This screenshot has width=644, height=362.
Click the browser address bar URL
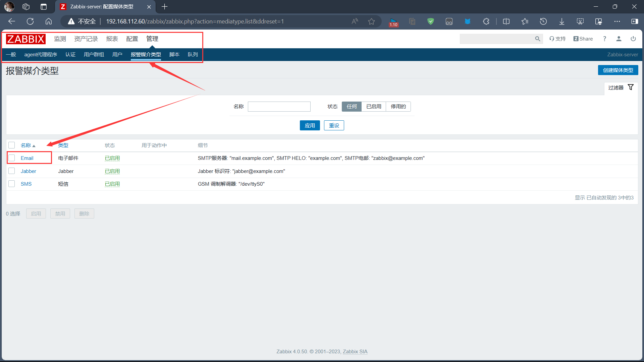pyautogui.click(x=195, y=21)
